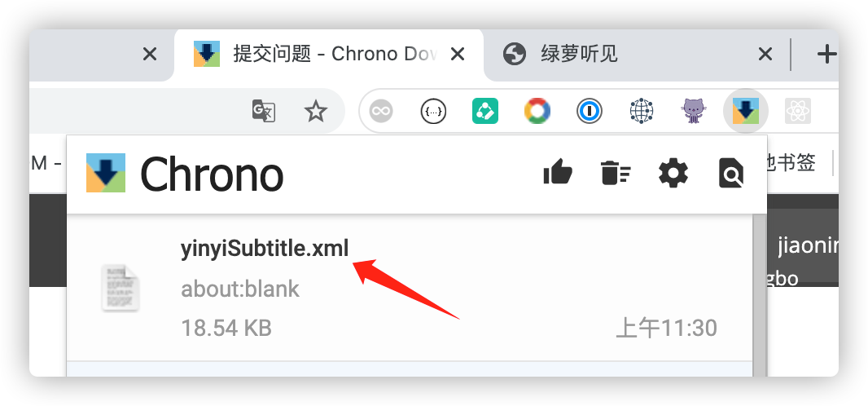Click the yinyiSubtitle.xml file type thumbnail
The width and height of the screenshot is (868, 406).
(x=121, y=287)
